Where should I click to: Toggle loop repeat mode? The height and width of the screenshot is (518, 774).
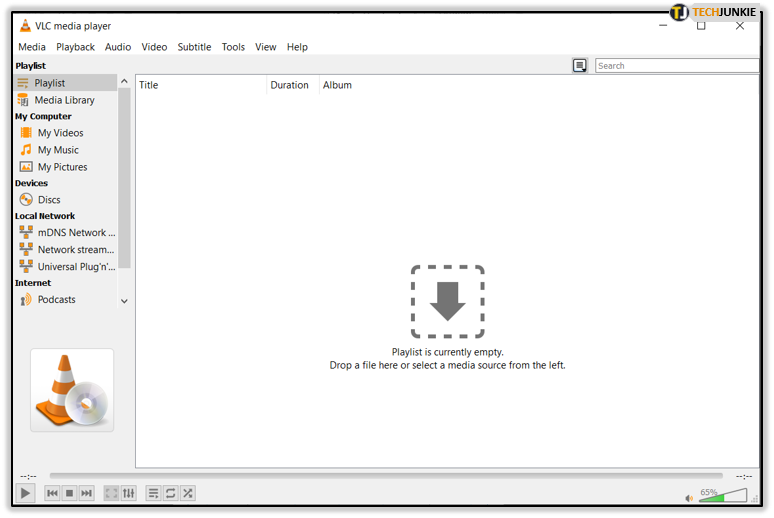[170, 493]
